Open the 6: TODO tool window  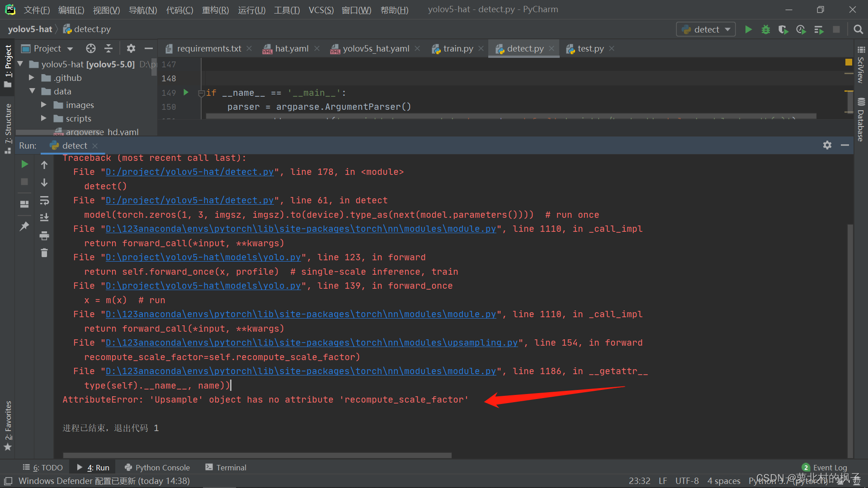pyautogui.click(x=43, y=468)
